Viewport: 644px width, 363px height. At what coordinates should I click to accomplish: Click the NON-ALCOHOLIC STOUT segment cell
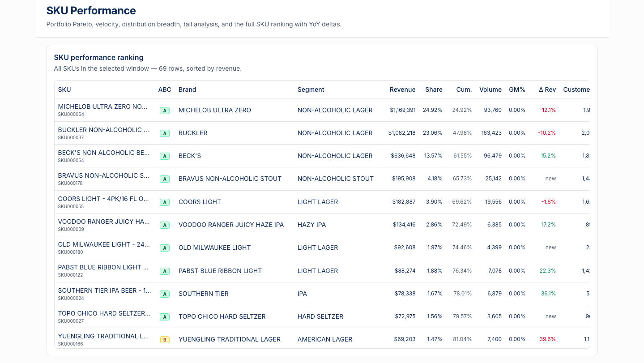336,179
